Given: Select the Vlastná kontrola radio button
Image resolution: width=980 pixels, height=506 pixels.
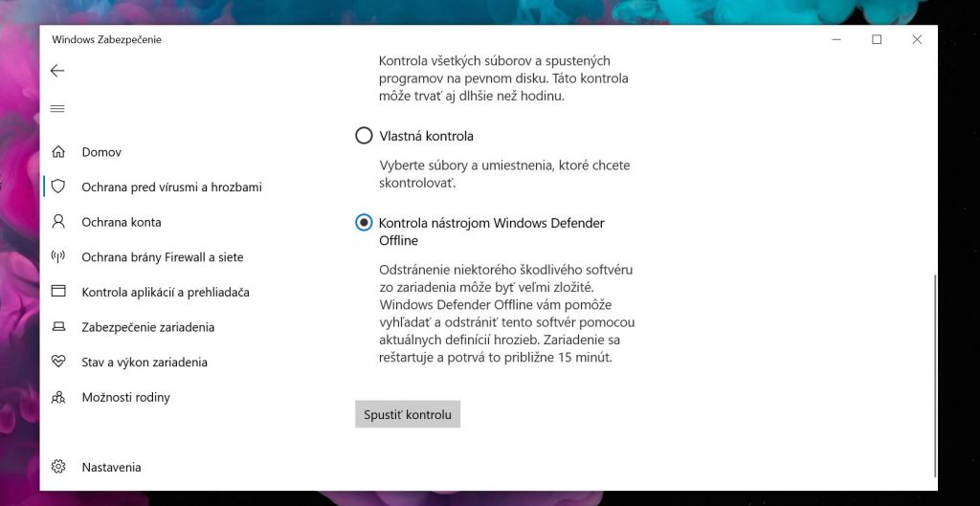Looking at the screenshot, I should (x=364, y=136).
